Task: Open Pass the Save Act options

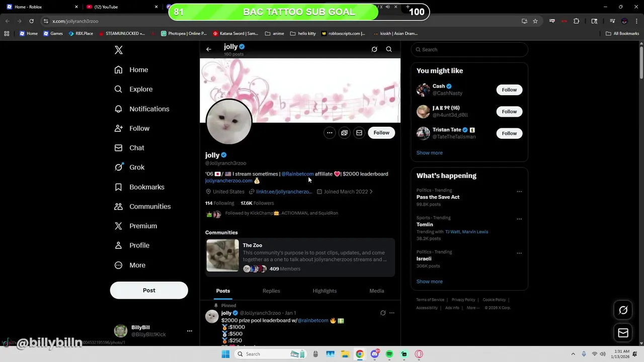Action: click(x=519, y=192)
